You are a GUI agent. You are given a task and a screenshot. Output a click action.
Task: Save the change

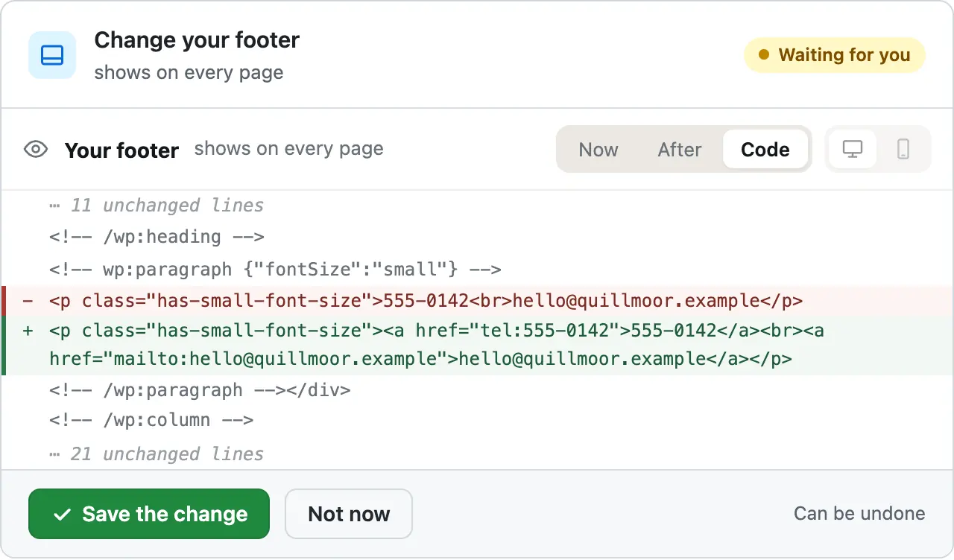click(x=149, y=514)
